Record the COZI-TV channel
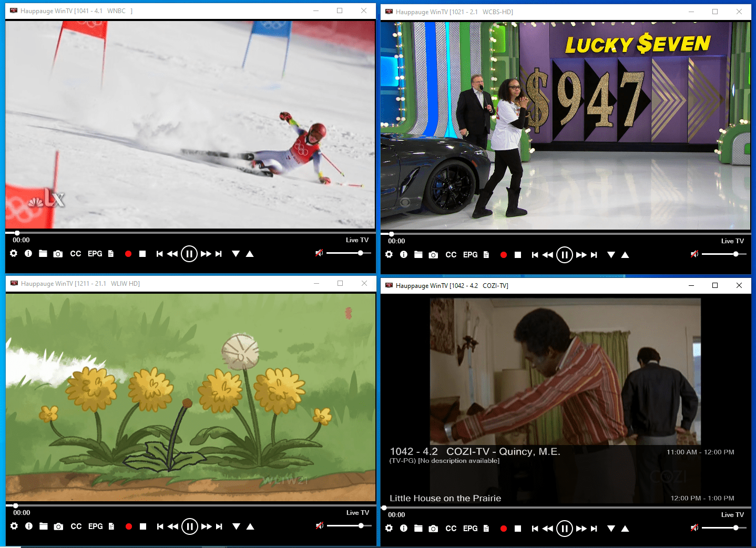Viewport: 756px width, 548px height. (504, 529)
